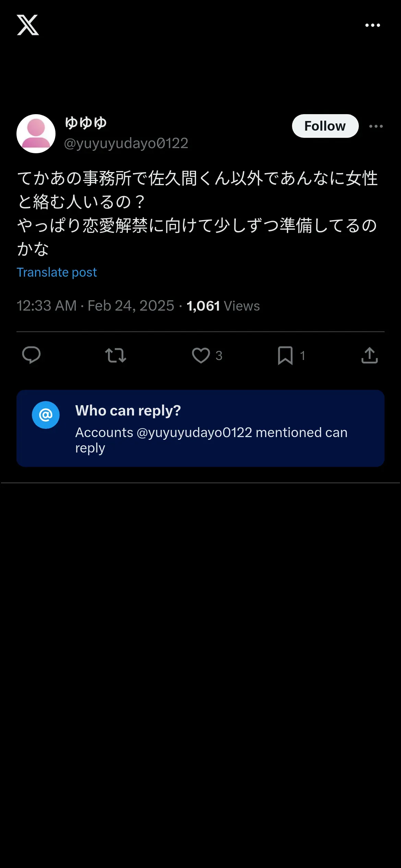The height and width of the screenshot is (868, 401).
Task: Click the "Who can reply?" heading
Action: tap(128, 411)
